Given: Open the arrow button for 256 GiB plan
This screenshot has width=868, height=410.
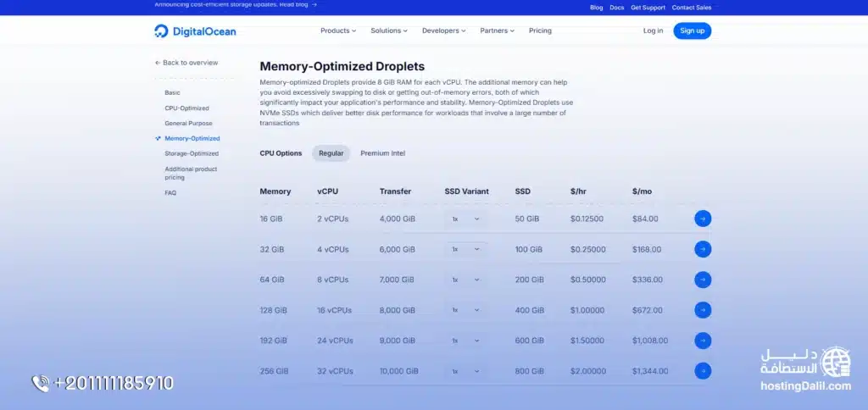Looking at the screenshot, I should 703,371.
